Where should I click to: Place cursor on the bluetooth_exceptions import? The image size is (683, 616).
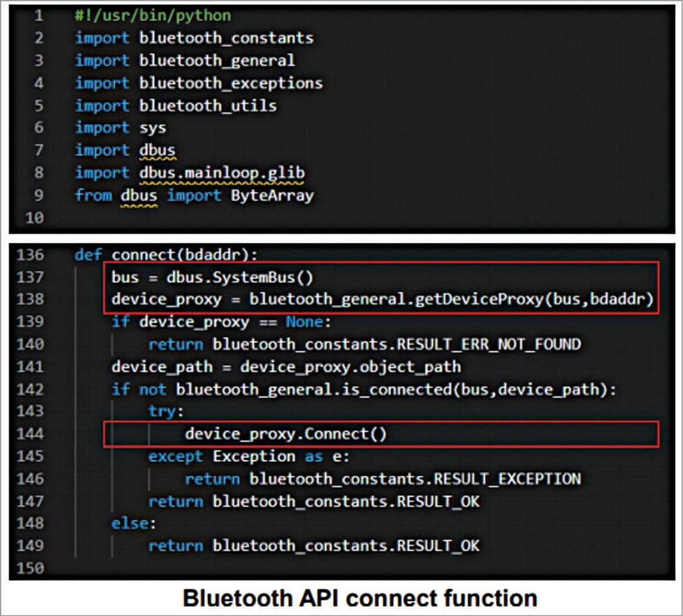pyautogui.click(x=231, y=83)
